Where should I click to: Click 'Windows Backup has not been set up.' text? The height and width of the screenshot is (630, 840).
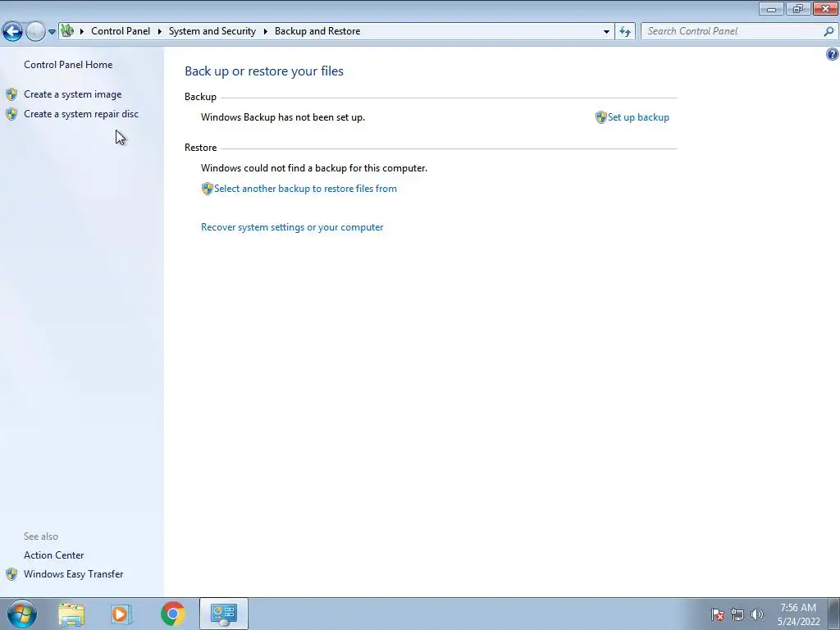point(283,116)
